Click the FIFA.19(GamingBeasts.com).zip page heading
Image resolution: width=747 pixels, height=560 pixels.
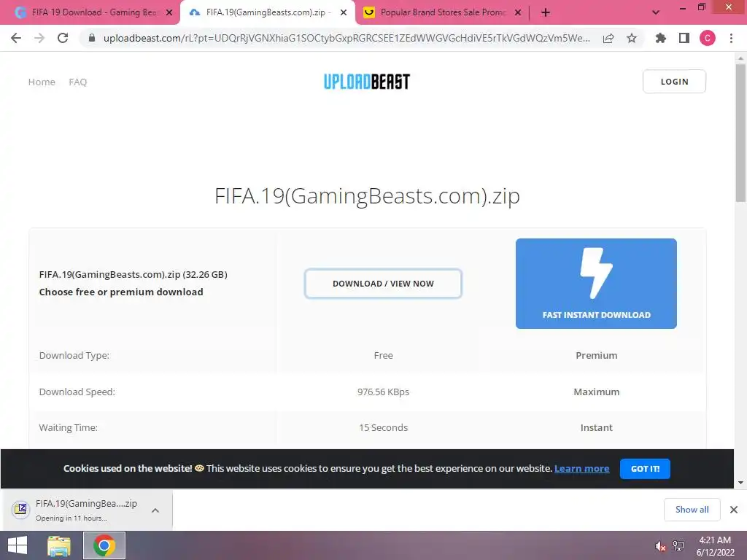[x=367, y=195]
